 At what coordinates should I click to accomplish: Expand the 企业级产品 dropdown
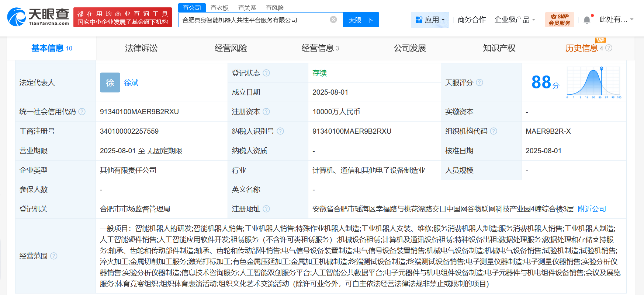pyautogui.click(x=515, y=20)
